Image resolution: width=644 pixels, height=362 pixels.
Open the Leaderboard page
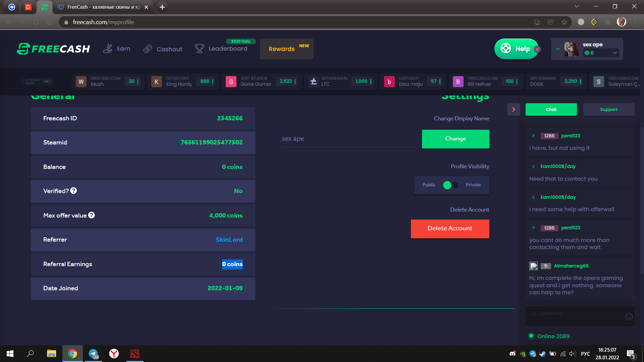click(x=221, y=49)
